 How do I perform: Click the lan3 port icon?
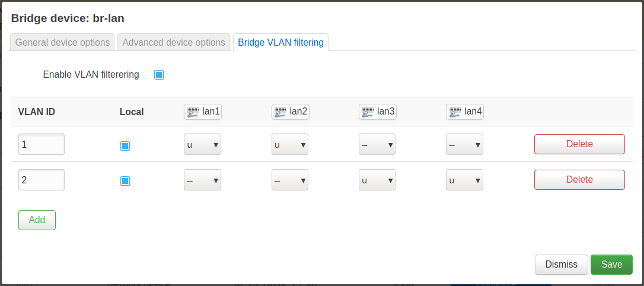click(x=368, y=112)
